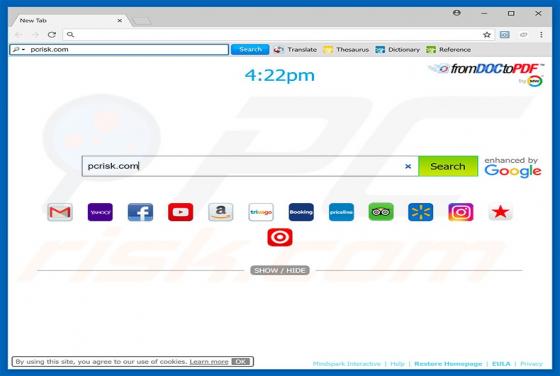Open the Facebook shortcut icon

tap(140, 212)
